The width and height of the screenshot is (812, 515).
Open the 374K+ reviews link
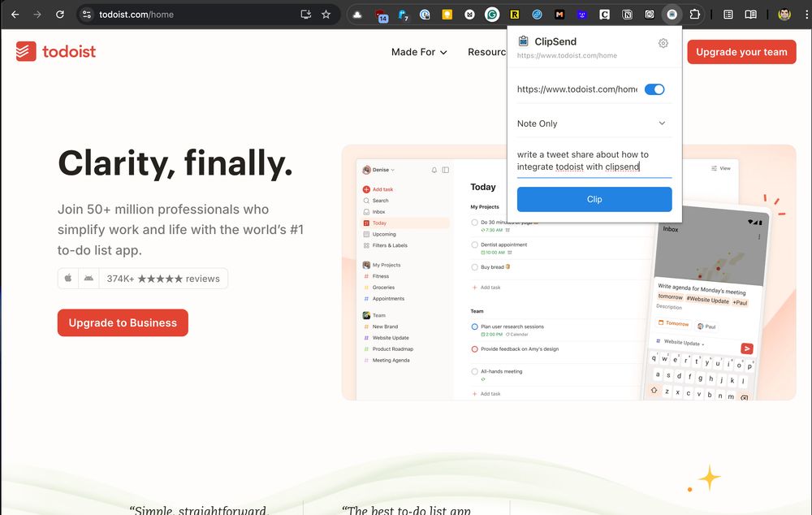click(163, 279)
